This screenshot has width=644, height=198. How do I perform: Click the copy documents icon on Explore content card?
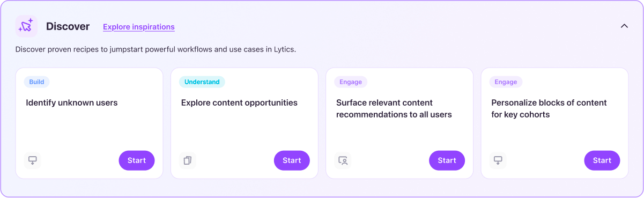pos(188,160)
